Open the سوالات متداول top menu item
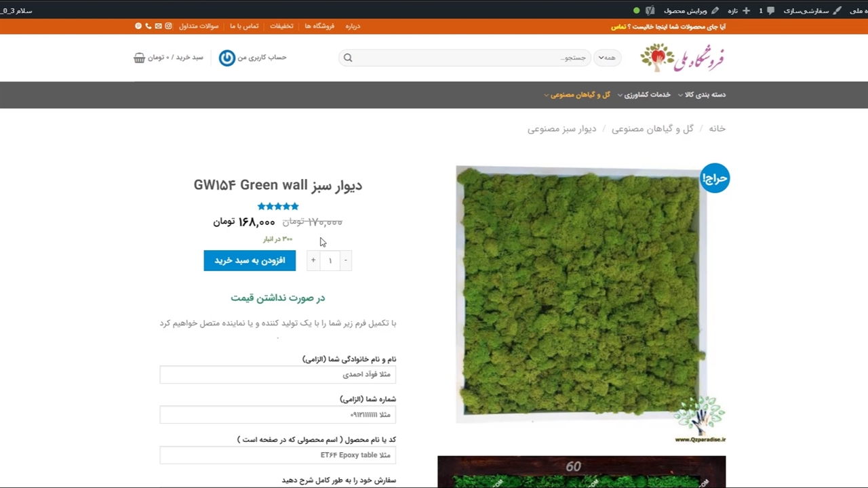 click(x=199, y=26)
